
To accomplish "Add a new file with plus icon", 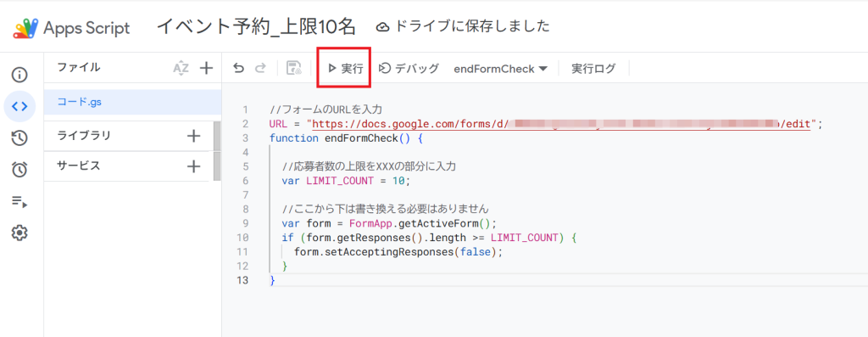I will [206, 68].
